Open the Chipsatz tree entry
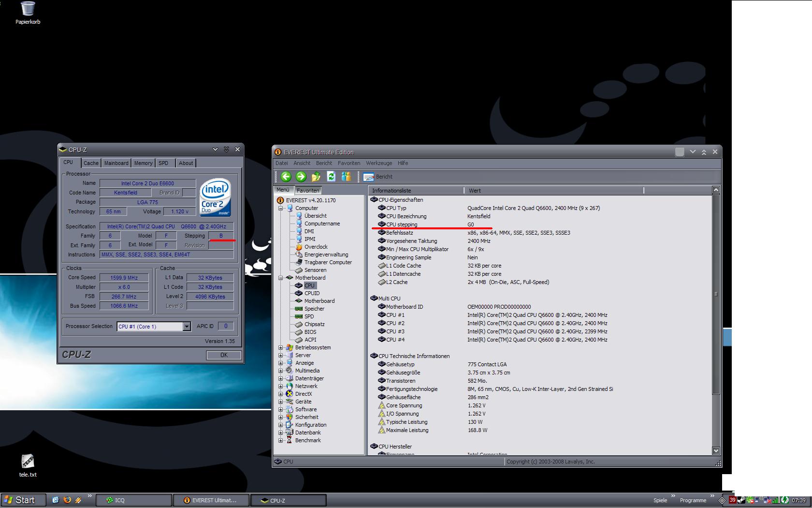 click(314, 324)
